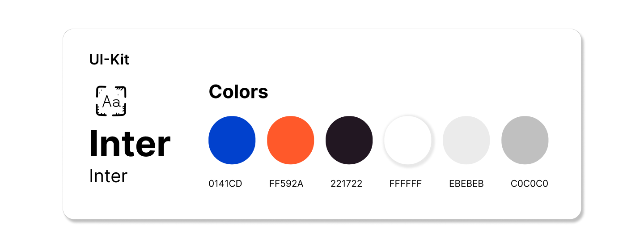
Task: Click the 0141CD hex code label
Action: coord(225,184)
